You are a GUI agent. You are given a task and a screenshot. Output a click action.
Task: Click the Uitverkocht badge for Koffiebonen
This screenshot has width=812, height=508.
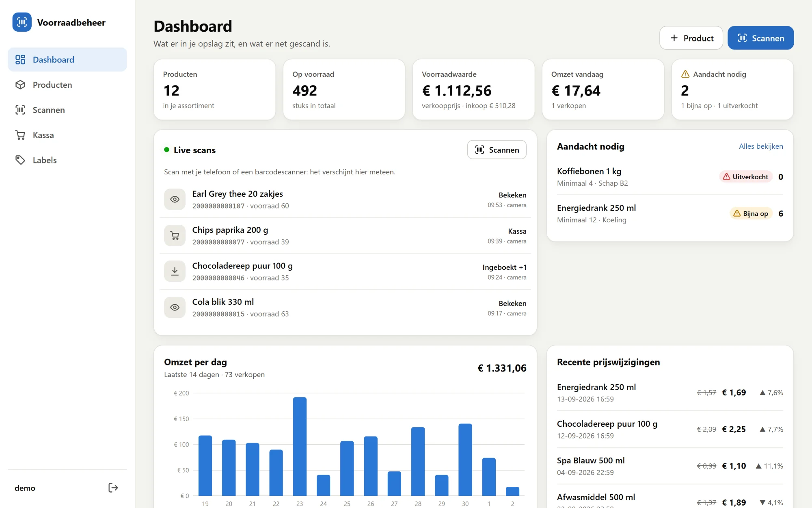[x=746, y=177]
